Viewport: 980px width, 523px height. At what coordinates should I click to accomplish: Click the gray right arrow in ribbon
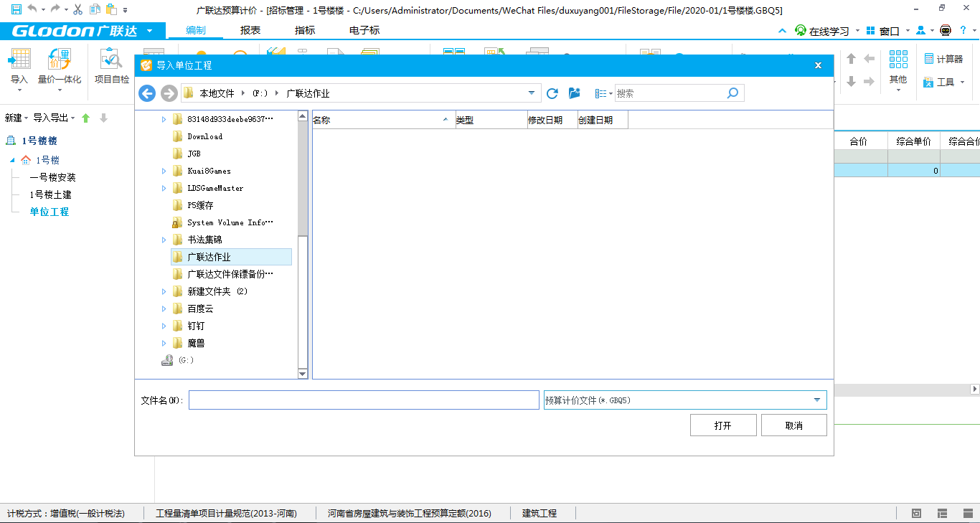(x=869, y=82)
